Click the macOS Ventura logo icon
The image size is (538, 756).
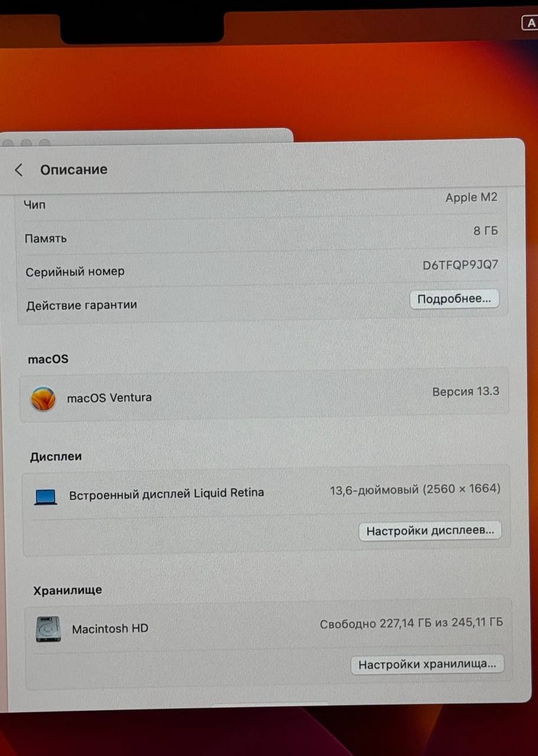pyautogui.click(x=43, y=399)
